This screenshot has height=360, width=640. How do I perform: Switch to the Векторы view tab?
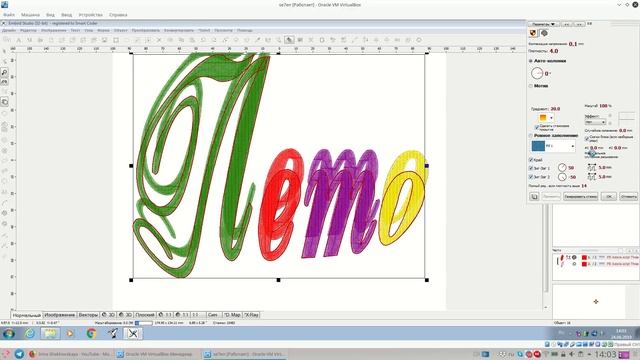click(88, 315)
